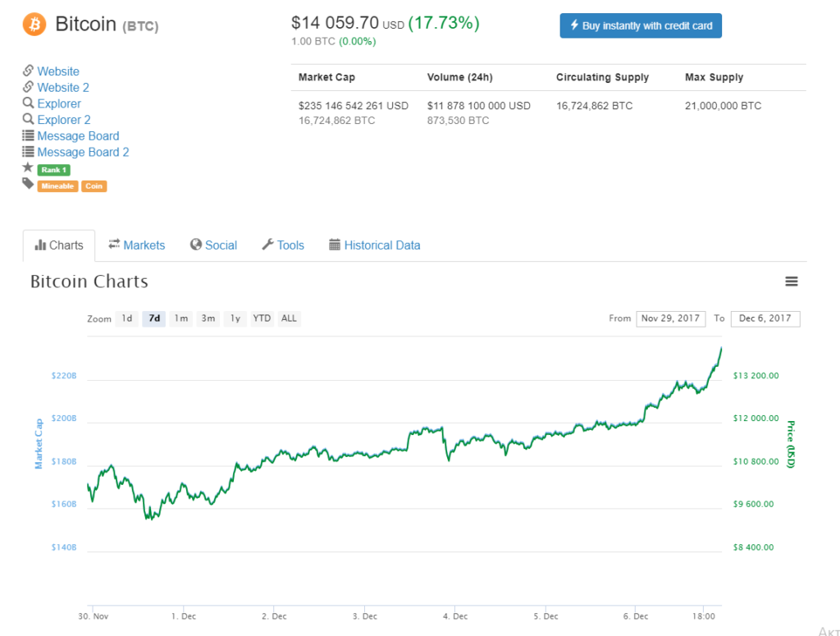Open the Message Board 2 link
840x636 pixels.
click(83, 152)
